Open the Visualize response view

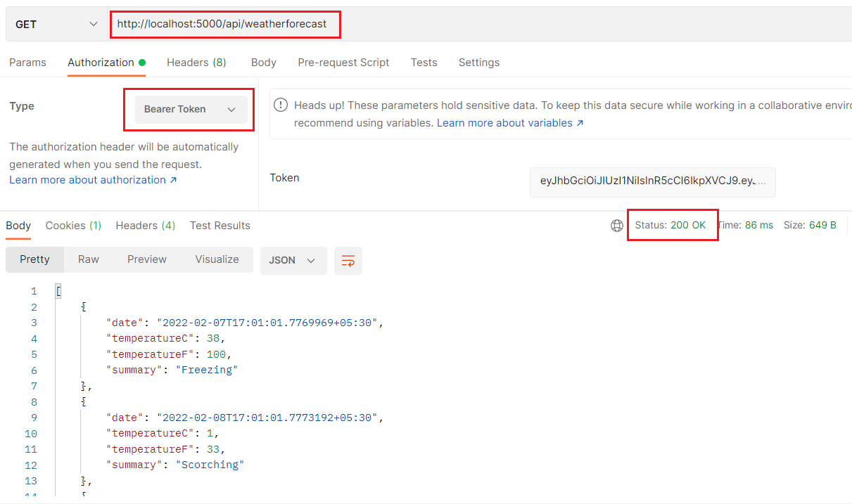(217, 259)
